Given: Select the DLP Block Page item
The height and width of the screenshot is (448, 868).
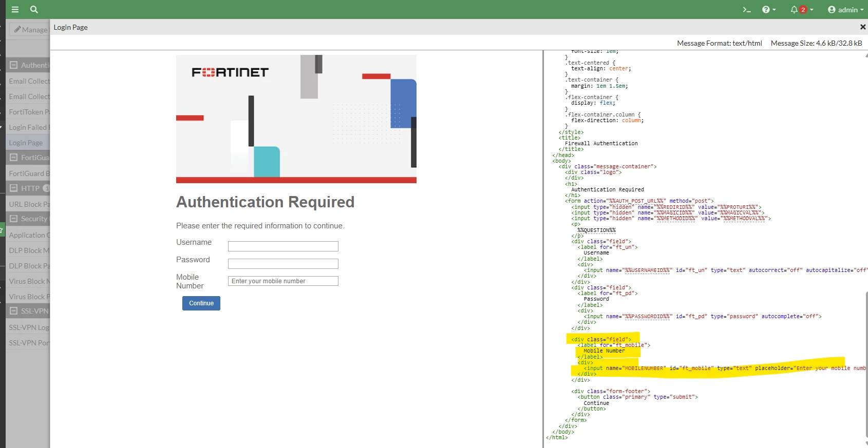Looking at the screenshot, I should tap(28, 266).
